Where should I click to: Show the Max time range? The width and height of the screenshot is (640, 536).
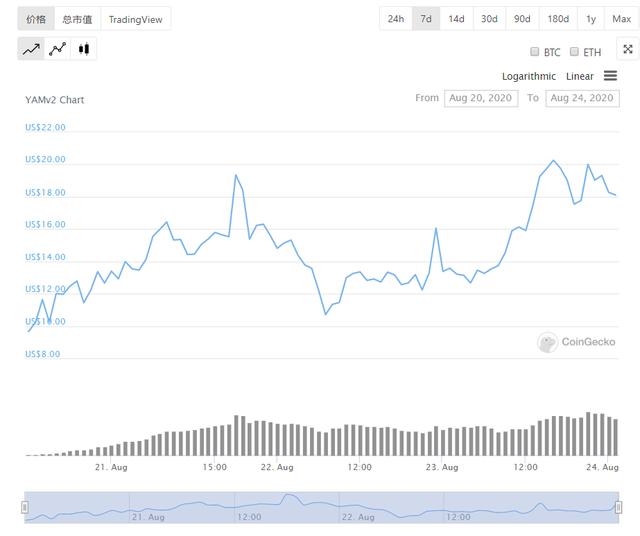(621, 19)
